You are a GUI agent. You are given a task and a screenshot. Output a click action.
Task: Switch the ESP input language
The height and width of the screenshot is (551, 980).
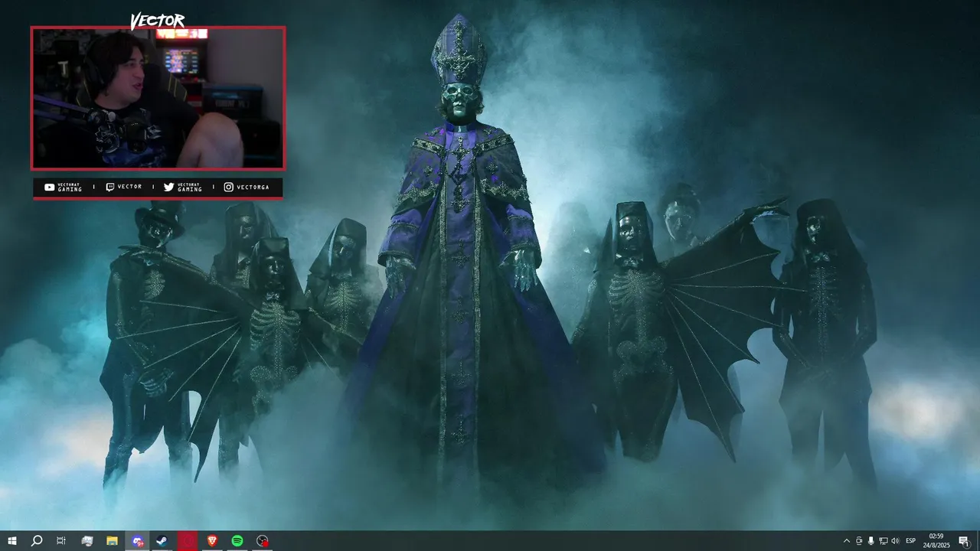tap(911, 541)
